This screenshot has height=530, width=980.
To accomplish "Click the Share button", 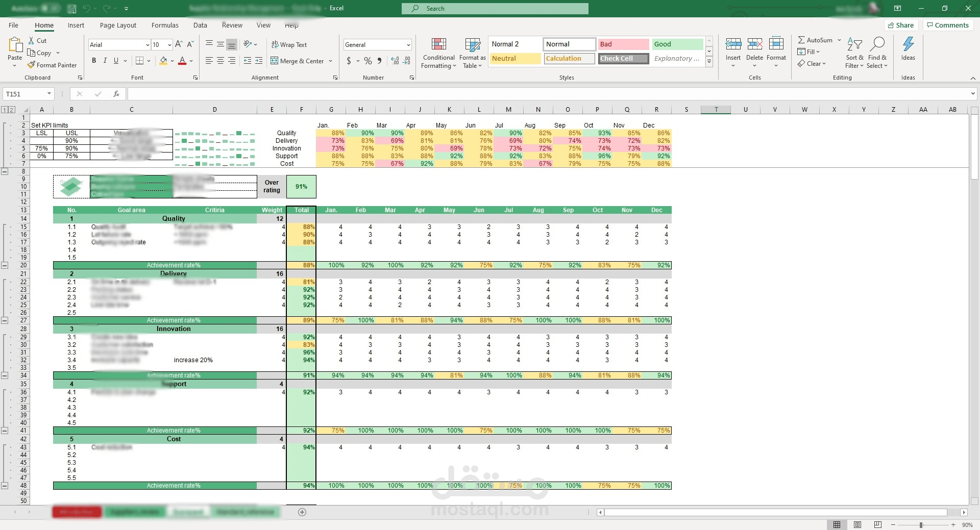I will 901,25.
